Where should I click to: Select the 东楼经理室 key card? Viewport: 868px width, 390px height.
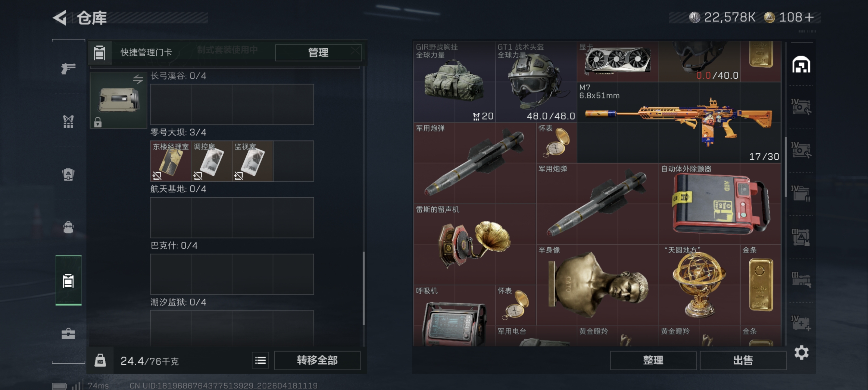click(171, 161)
